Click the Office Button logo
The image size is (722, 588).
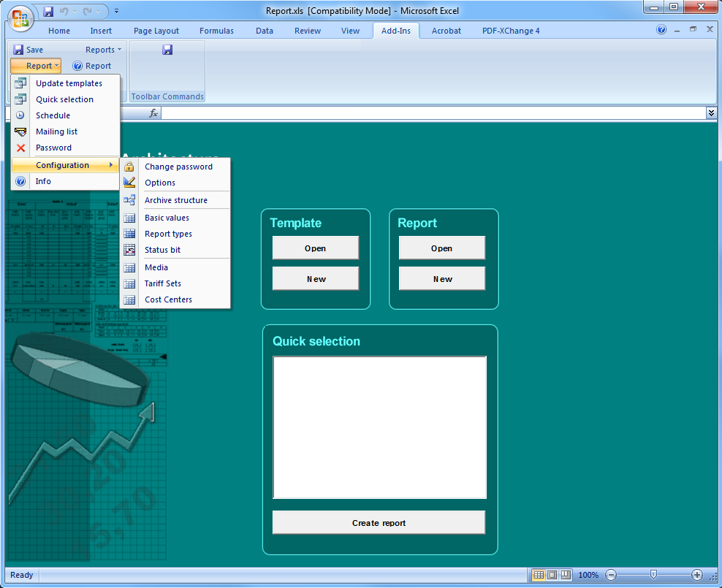click(x=20, y=17)
